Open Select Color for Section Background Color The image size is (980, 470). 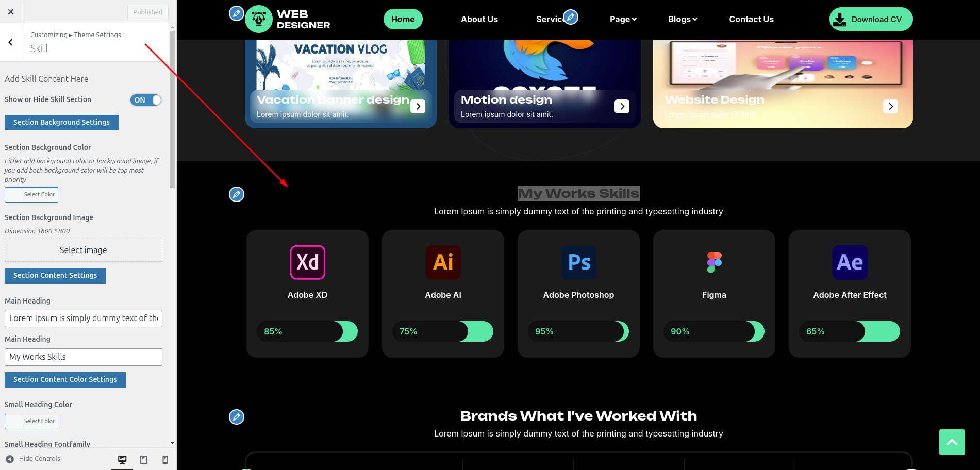click(x=31, y=195)
